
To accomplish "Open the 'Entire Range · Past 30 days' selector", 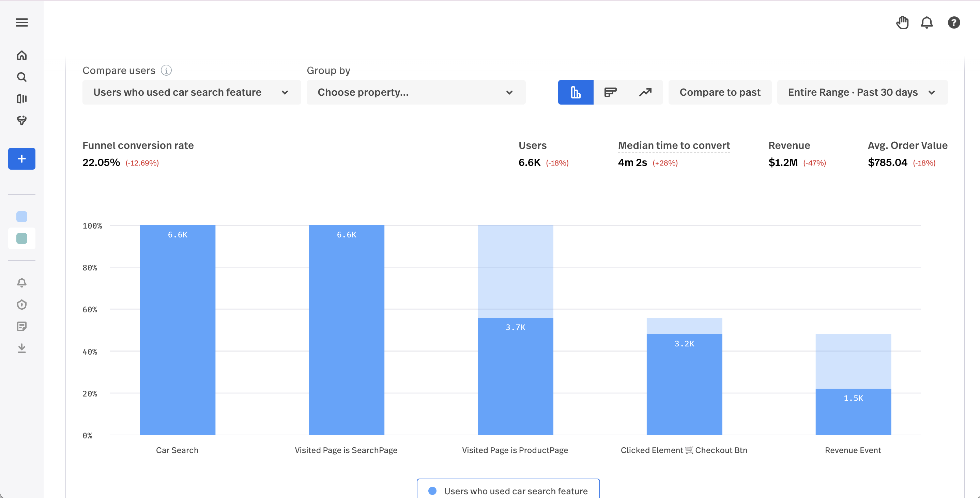I will pos(862,92).
